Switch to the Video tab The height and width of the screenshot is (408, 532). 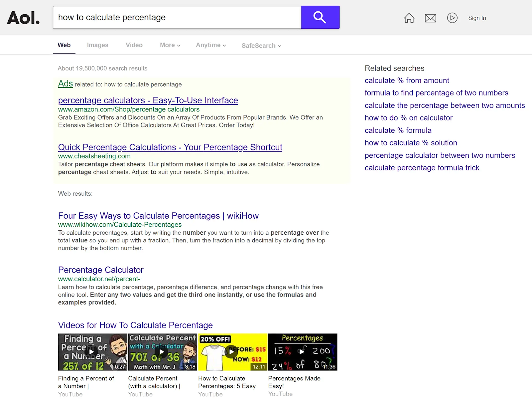[x=134, y=45]
